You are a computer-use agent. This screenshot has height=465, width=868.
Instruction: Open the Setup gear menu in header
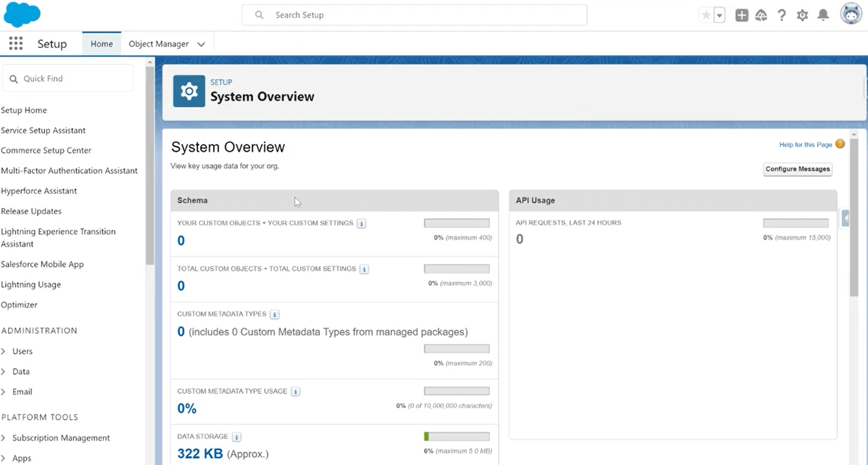click(x=802, y=15)
